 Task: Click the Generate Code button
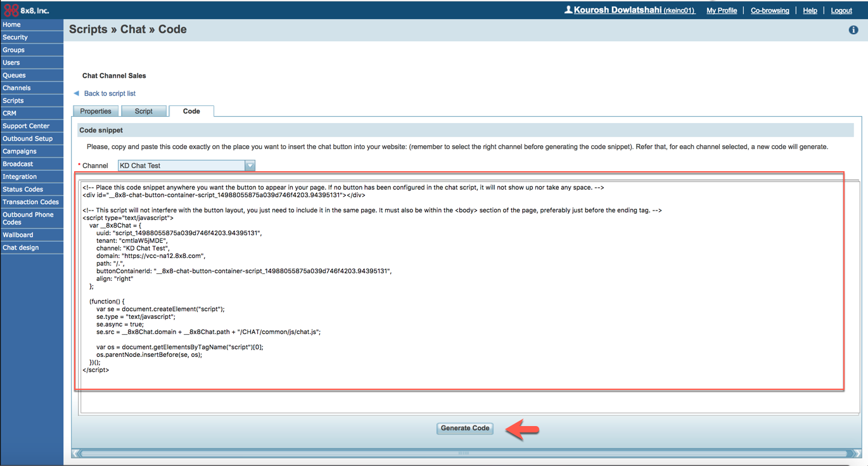tap(465, 429)
